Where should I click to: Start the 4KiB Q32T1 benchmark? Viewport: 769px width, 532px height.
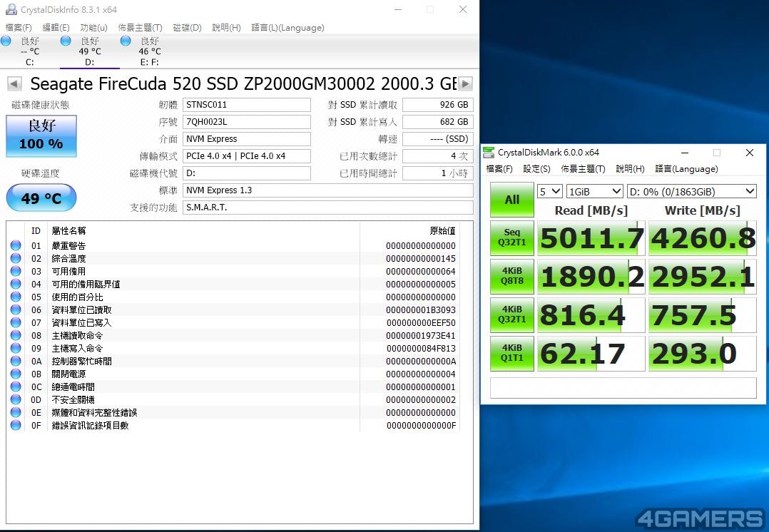(512, 314)
